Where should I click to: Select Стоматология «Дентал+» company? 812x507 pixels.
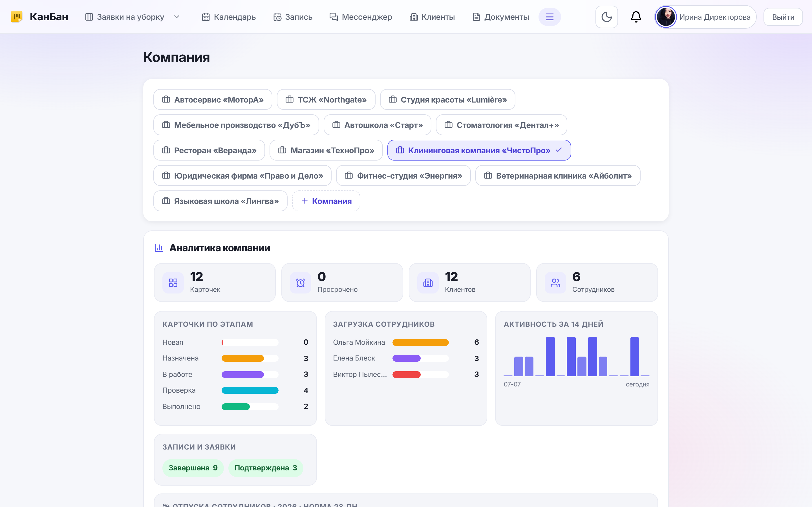[501, 125]
